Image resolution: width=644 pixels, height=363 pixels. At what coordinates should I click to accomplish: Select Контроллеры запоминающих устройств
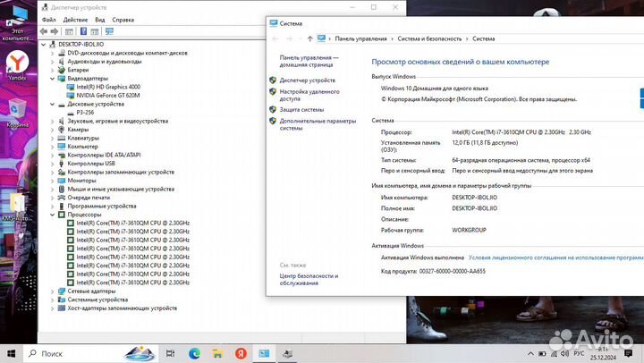click(x=121, y=172)
